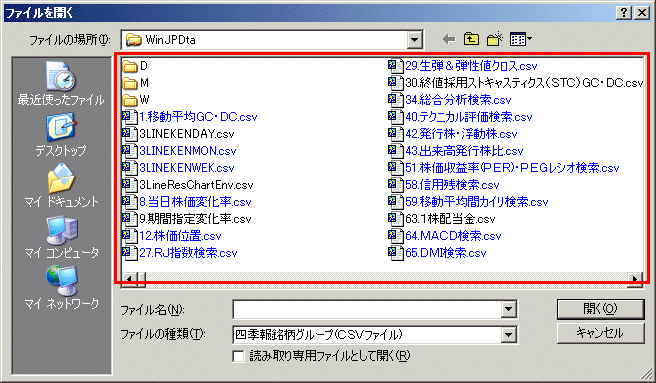
Task: Click file icon of 34.総合分析検索.csv
Action: (x=395, y=100)
